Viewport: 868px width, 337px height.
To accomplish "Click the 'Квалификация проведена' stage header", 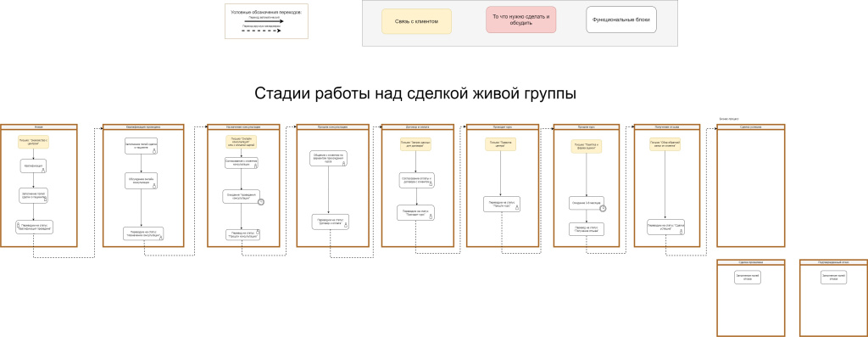I will 142,127.
